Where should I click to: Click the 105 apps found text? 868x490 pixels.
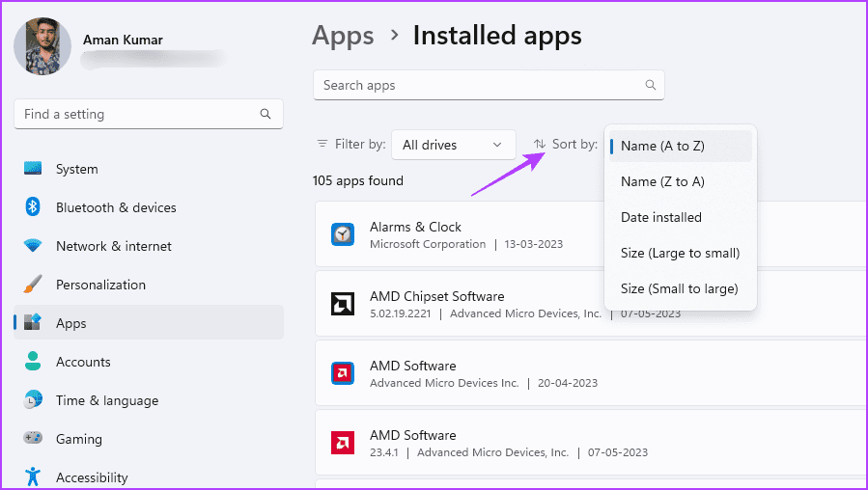pos(357,180)
